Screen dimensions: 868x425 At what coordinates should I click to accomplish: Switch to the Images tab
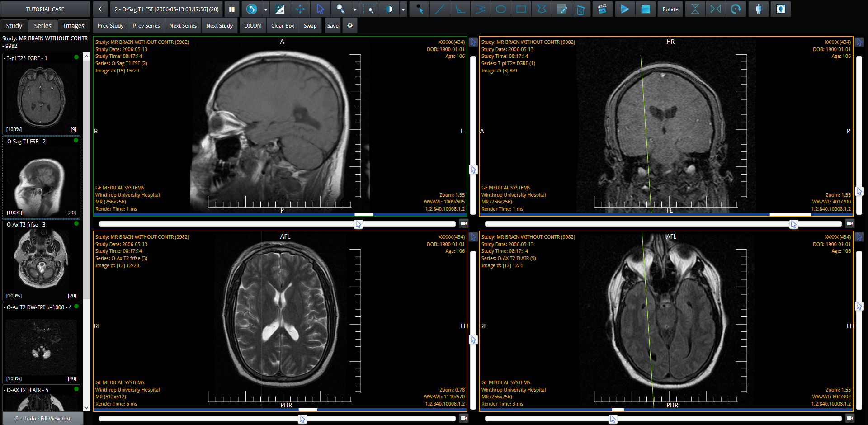74,26
